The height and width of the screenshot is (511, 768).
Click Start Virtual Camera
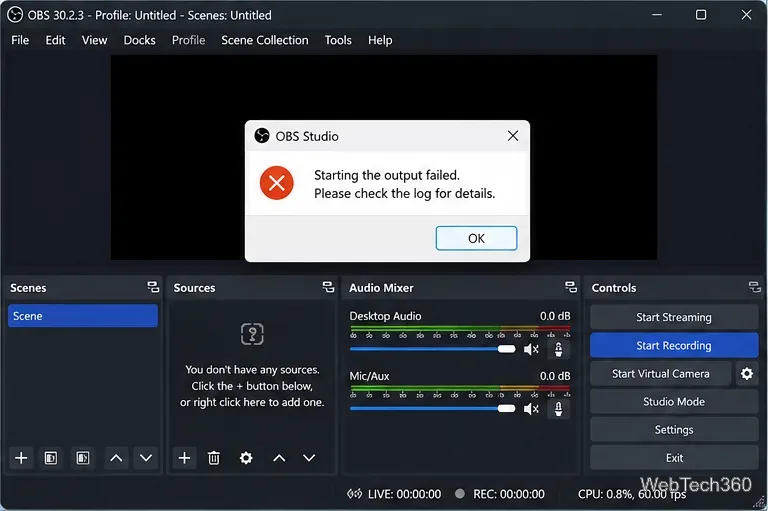pos(661,374)
